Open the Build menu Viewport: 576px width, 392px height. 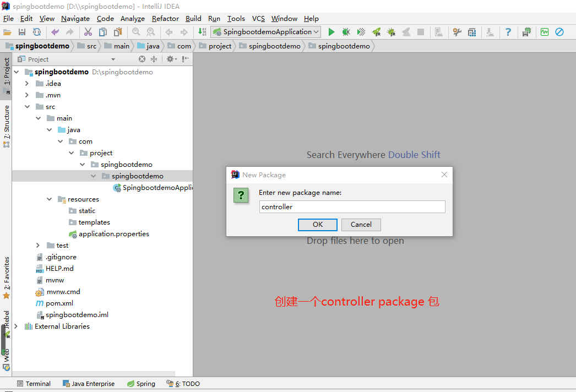pos(193,19)
